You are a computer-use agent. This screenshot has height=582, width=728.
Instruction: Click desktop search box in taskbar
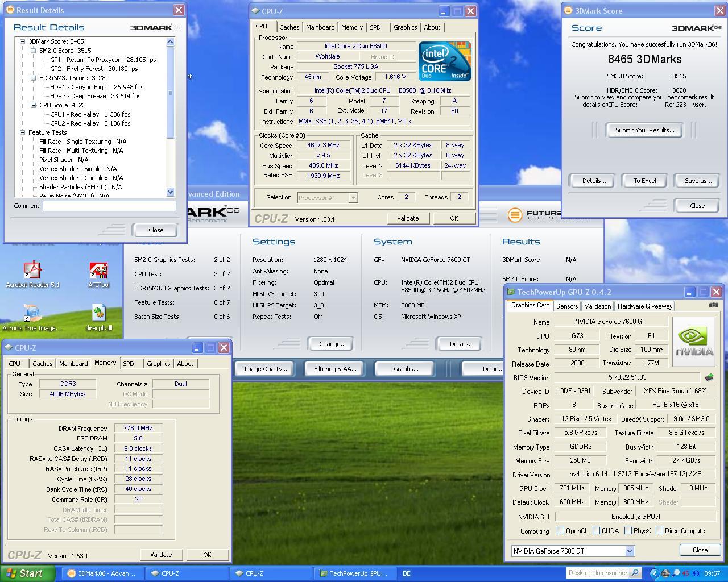coord(597,573)
